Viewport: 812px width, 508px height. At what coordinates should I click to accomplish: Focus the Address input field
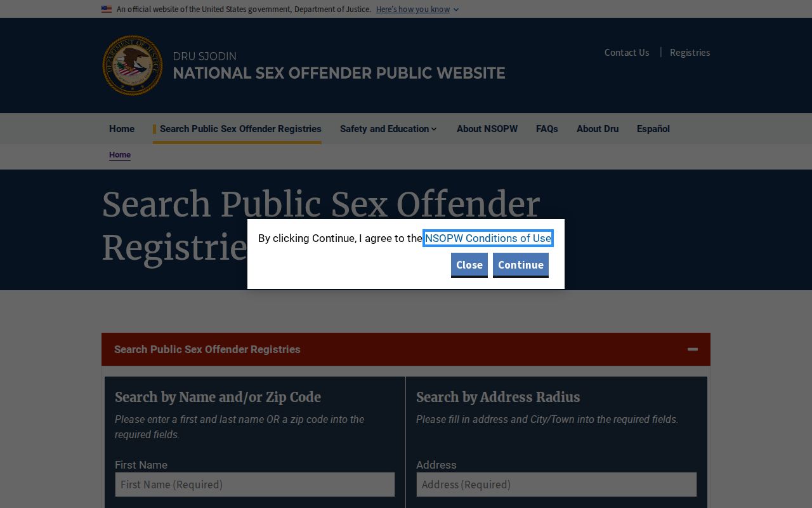click(556, 485)
